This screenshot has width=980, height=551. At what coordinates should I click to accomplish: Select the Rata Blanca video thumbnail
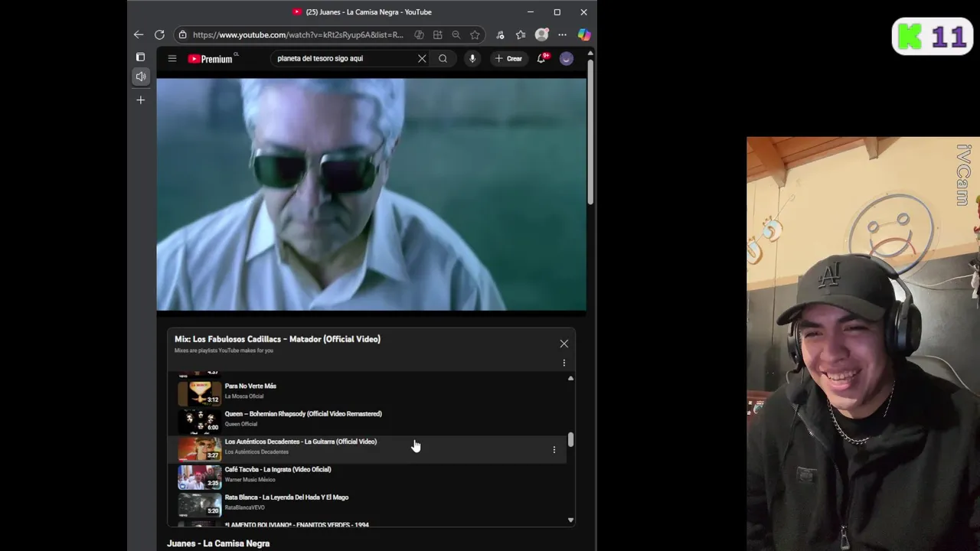click(200, 504)
